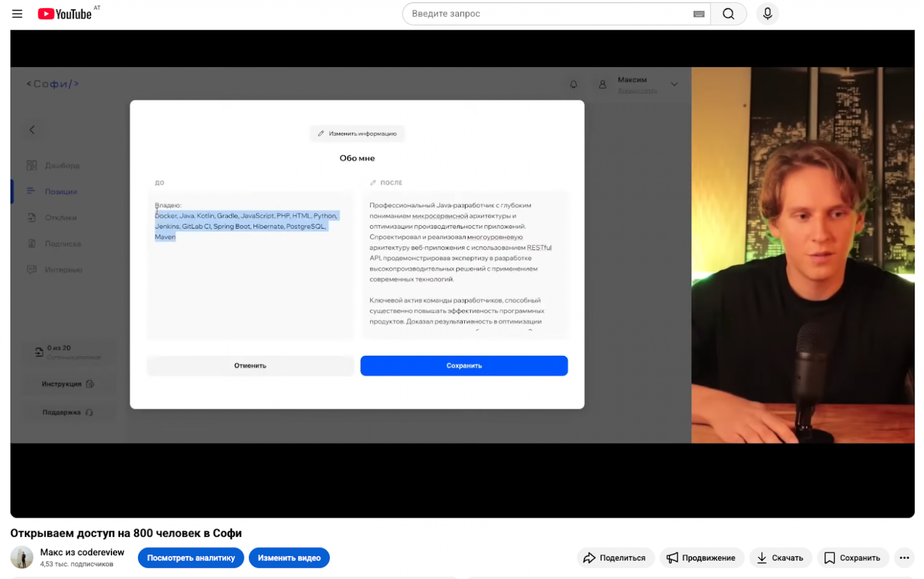This screenshot has width=924, height=579.
Task: Click the user profile icon beside 'Максим'
Action: click(602, 85)
